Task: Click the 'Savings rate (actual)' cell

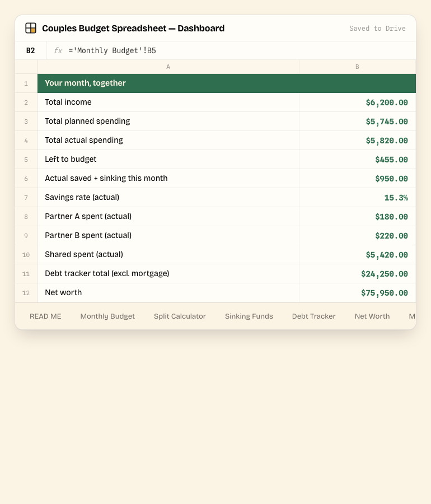Action: (168, 198)
